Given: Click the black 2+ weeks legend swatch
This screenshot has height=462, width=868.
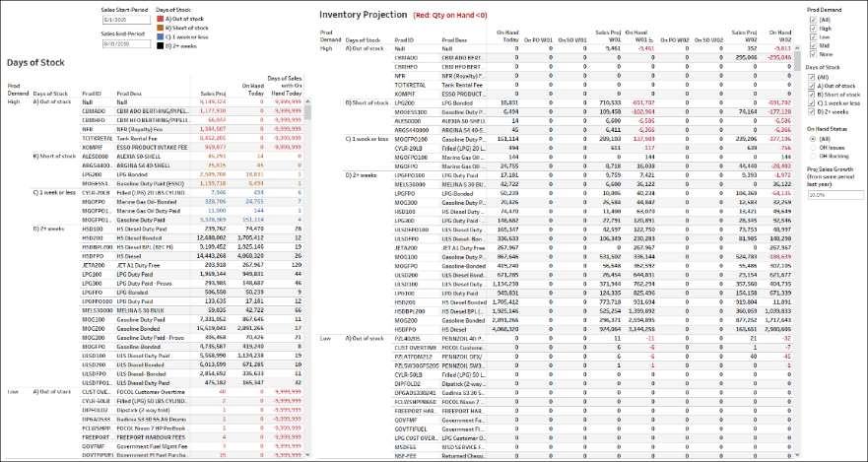Looking at the screenshot, I should (160, 46).
